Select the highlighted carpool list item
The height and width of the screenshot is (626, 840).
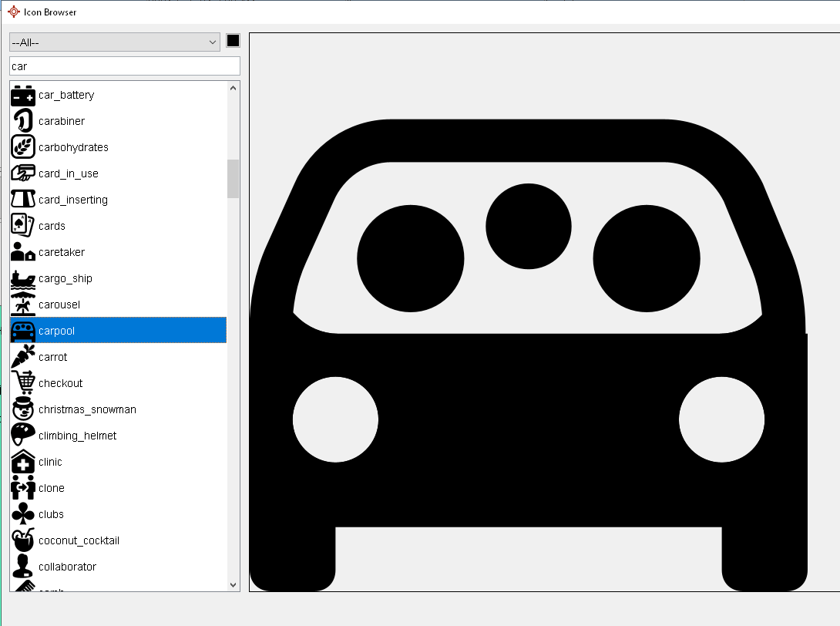pos(118,331)
